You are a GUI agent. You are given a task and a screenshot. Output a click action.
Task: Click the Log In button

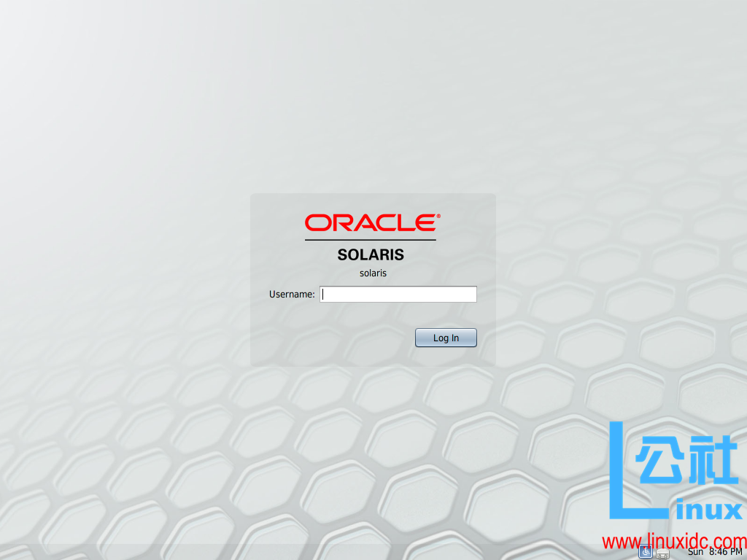(446, 338)
